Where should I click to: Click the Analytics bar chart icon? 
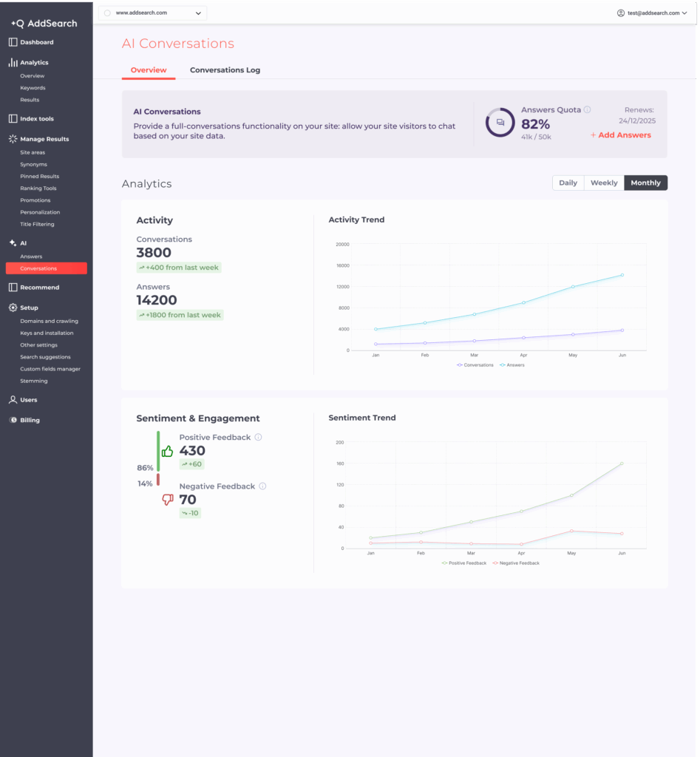pyautogui.click(x=13, y=63)
